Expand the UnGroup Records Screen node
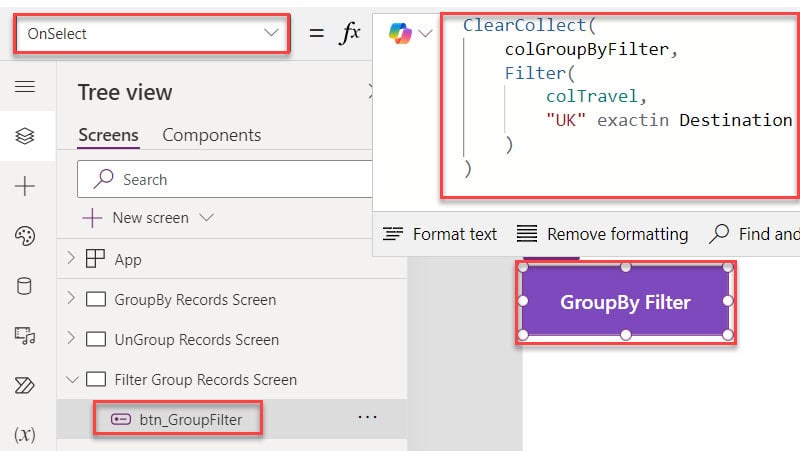Image resolution: width=800 pixels, height=451 pixels. point(71,338)
